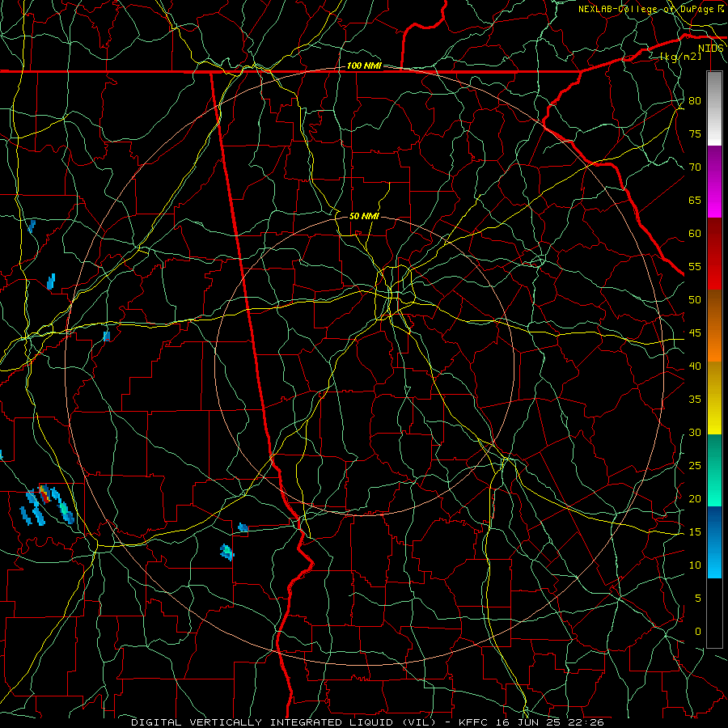The image size is (728, 728).
Task: Click the 30 value on the VIL scale
Action: click(695, 433)
